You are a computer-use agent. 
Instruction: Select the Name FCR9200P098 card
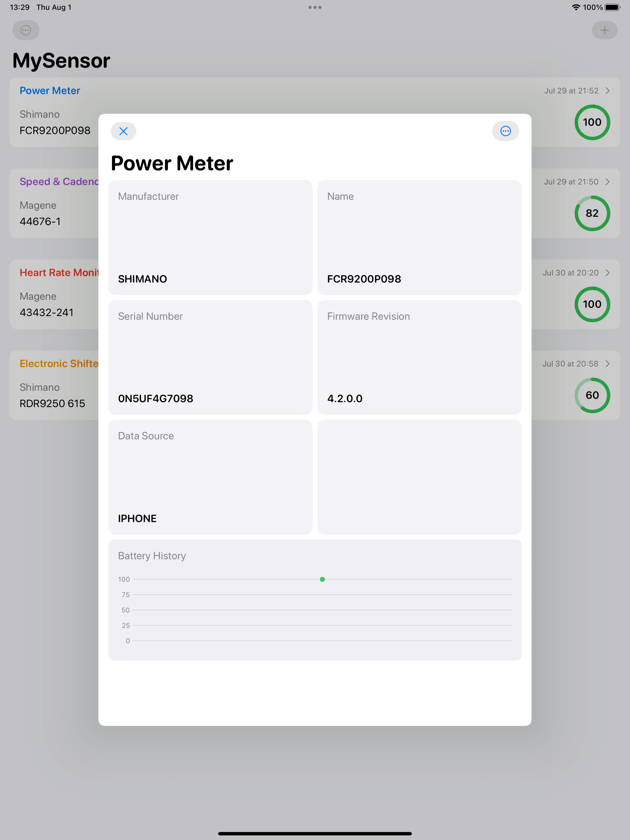pyautogui.click(x=419, y=237)
